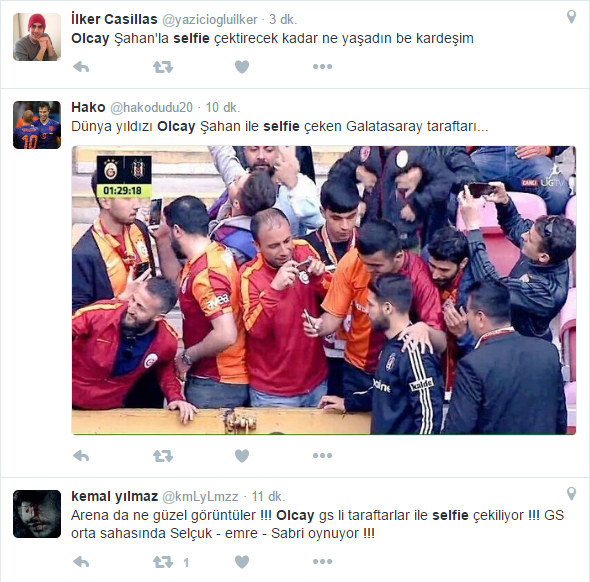Open Hako's profile name link
Viewport: 590px width, 582px height.
pyautogui.click(x=88, y=107)
